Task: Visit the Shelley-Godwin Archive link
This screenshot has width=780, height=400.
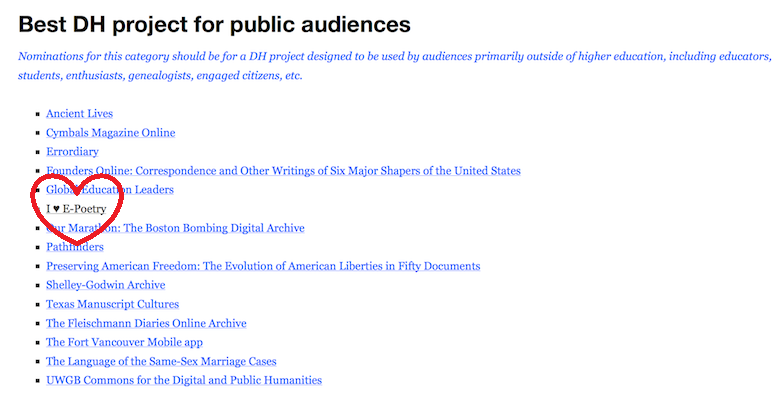Action: click(x=105, y=285)
